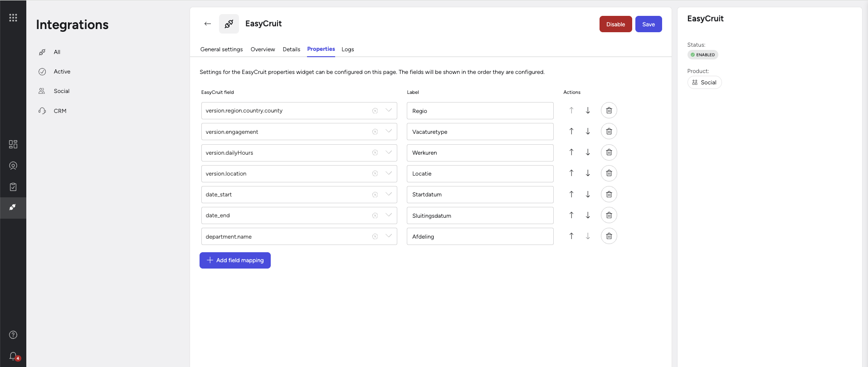868x367 pixels.
Task: Delete the Regio field mapping
Action: [x=609, y=110]
